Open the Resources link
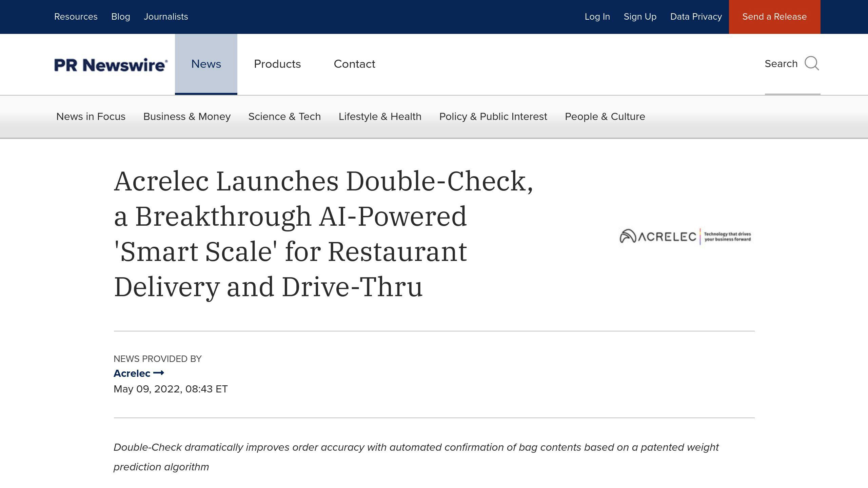 (76, 17)
